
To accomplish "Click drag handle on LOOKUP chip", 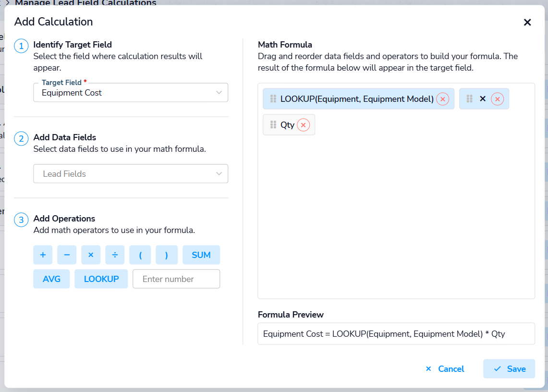I will 273,99.
